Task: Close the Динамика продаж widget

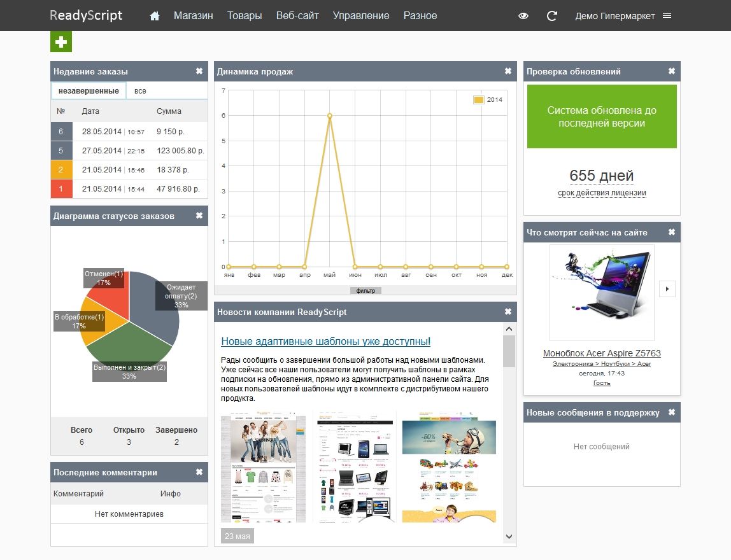Action: (508, 71)
